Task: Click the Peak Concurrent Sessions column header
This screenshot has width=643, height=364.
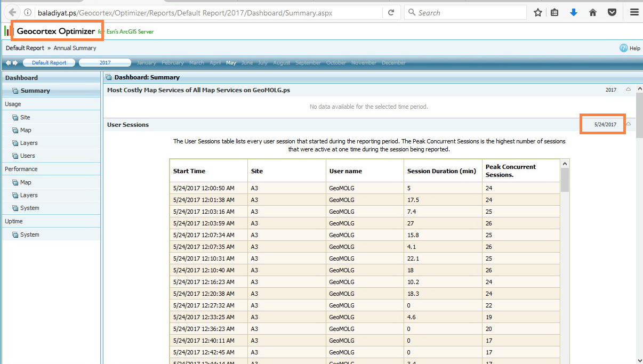Action: click(x=521, y=171)
